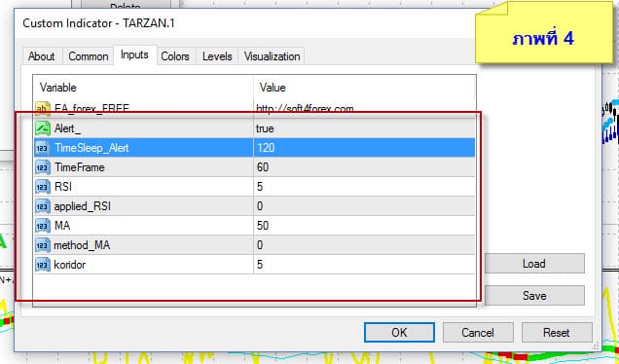Load saved inputs with Load button

pyautogui.click(x=534, y=264)
